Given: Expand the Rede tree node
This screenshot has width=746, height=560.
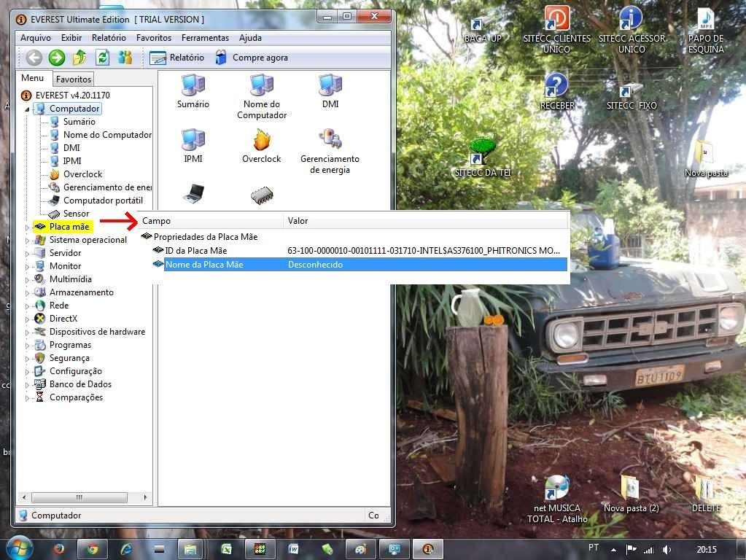Looking at the screenshot, I should click(x=28, y=306).
